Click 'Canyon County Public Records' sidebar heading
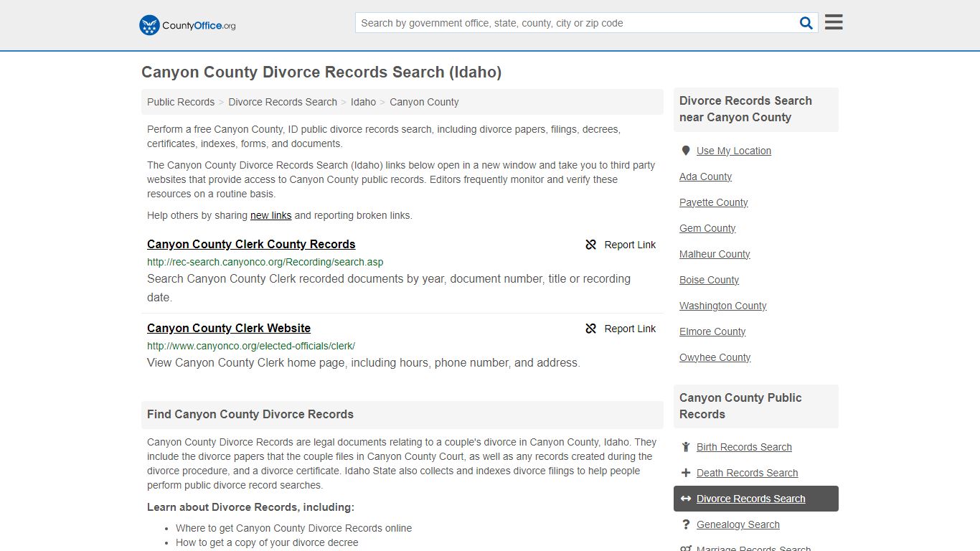980x551 pixels. click(x=740, y=406)
